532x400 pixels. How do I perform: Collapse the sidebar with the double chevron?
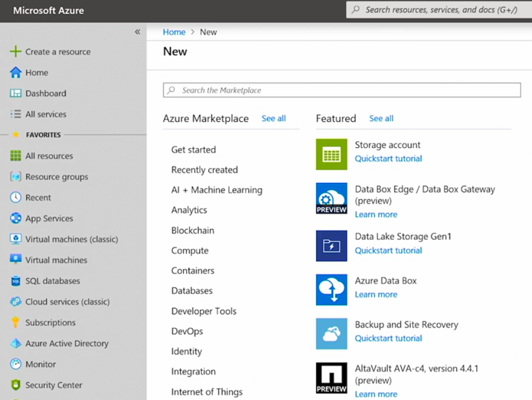coord(138,32)
